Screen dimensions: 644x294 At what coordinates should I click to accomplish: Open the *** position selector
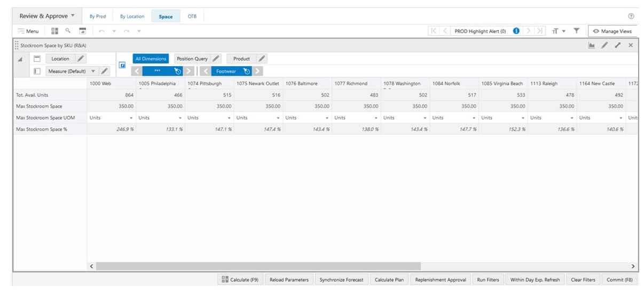[x=163, y=71]
